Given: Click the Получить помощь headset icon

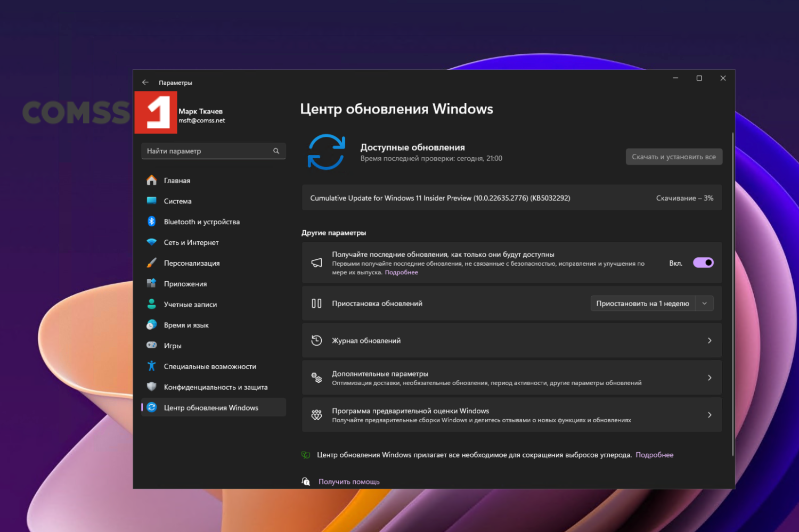Looking at the screenshot, I should coord(306,481).
